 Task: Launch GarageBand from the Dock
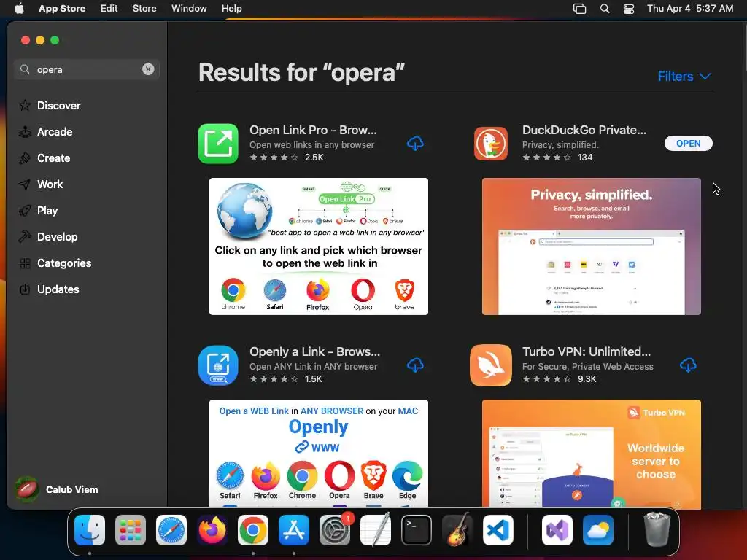pyautogui.click(x=457, y=530)
